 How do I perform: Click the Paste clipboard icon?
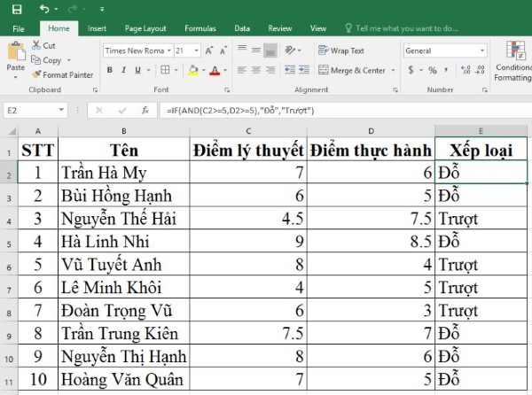[16, 51]
